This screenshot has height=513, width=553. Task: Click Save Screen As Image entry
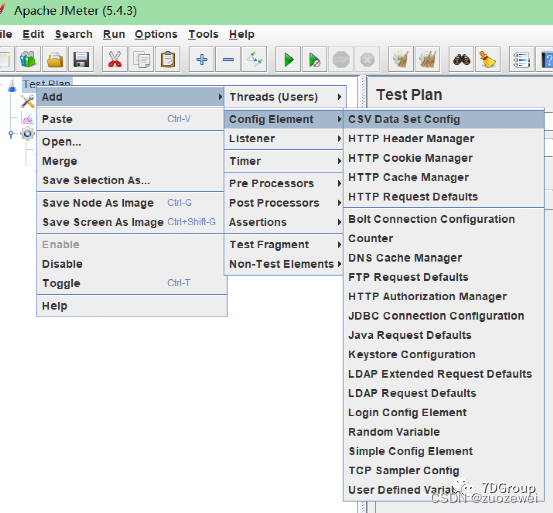pyautogui.click(x=131, y=222)
